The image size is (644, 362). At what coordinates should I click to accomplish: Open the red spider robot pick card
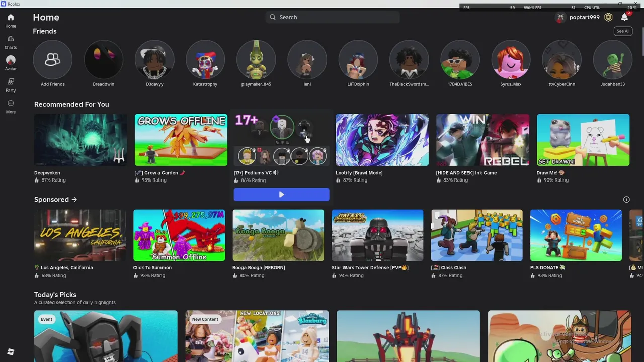[x=408, y=336]
